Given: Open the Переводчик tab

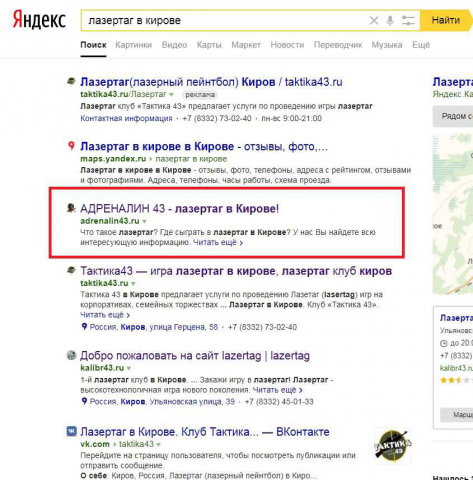Looking at the screenshot, I should tap(338, 45).
